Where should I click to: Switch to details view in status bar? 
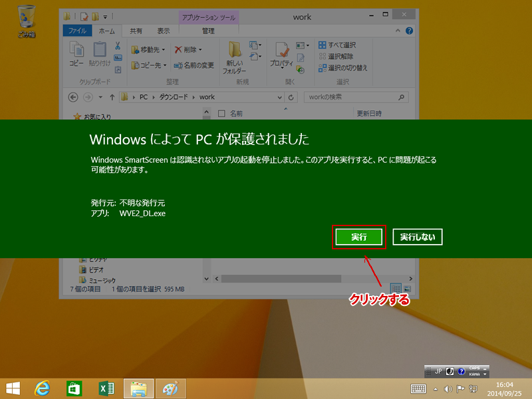pyautogui.click(x=396, y=289)
